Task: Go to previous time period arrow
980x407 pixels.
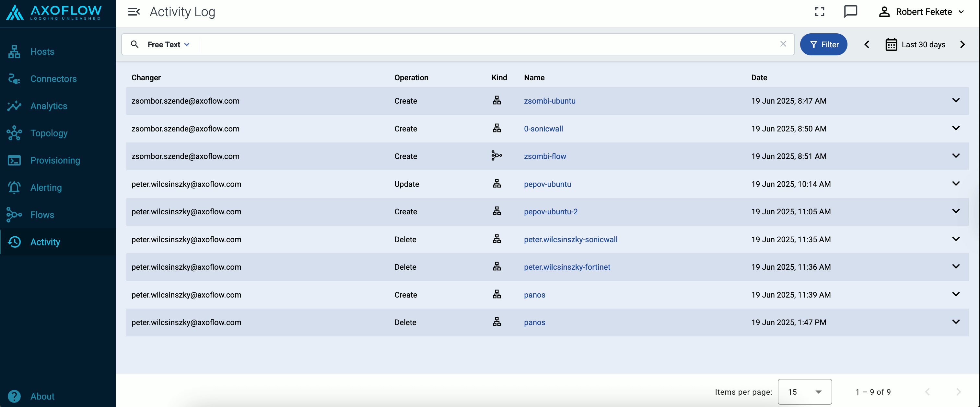Action: coord(867,44)
